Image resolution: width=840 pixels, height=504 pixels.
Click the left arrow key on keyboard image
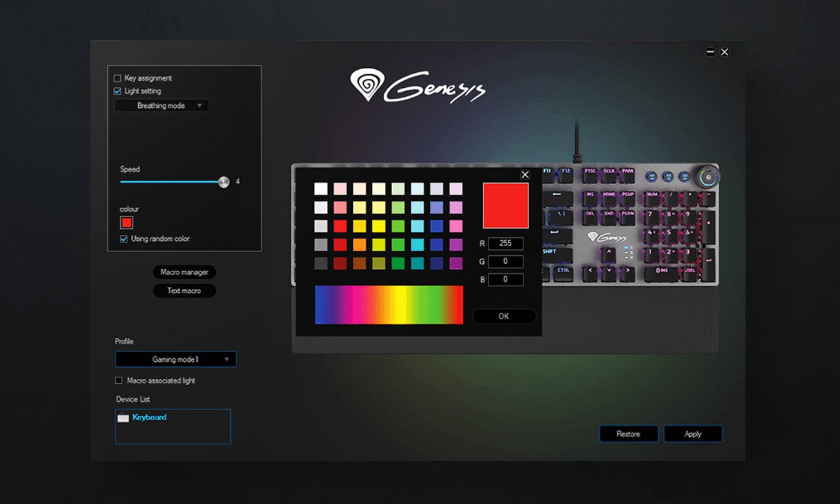click(x=590, y=274)
